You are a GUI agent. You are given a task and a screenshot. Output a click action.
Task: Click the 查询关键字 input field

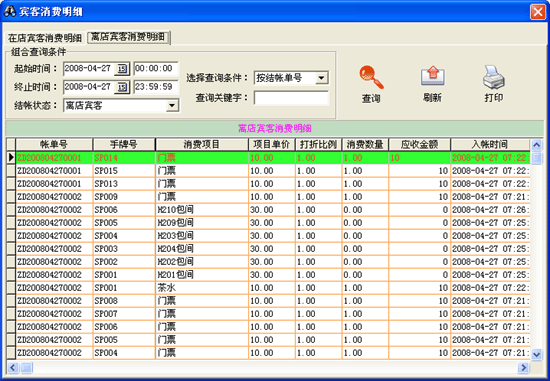(x=291, y=98)
